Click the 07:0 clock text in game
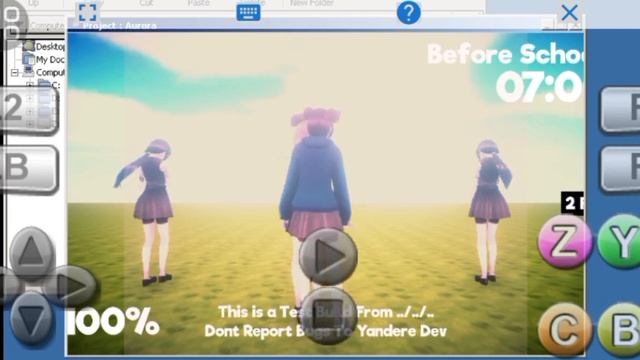Screen dimensions: 640x360 [x=540, y=87]
